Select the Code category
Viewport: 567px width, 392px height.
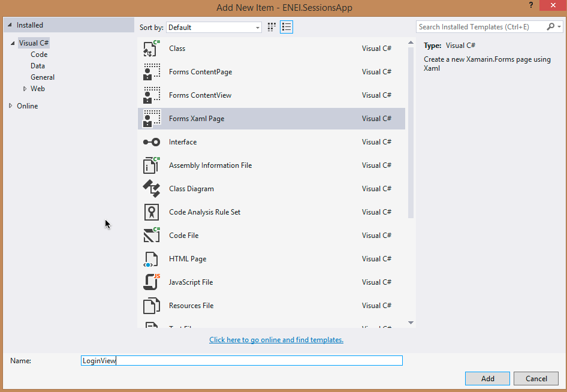(39, 55)
